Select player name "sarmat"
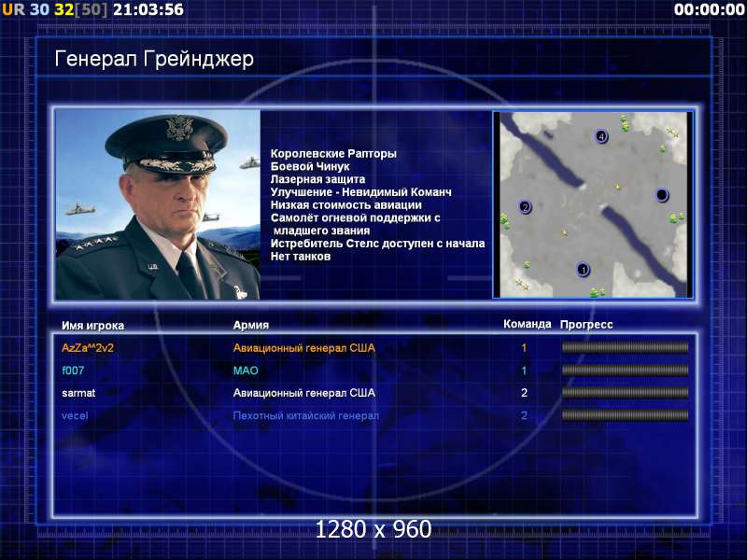Screen dimensions: 747x560 point(78,393)
